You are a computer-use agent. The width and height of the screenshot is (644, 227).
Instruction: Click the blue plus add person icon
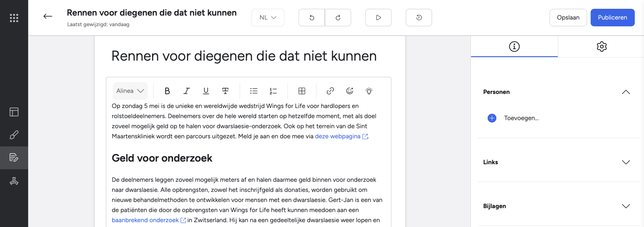coord(492,118)
